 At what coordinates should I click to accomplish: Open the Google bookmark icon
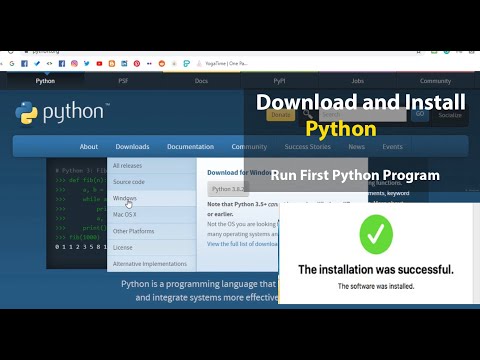coord(12,63)
